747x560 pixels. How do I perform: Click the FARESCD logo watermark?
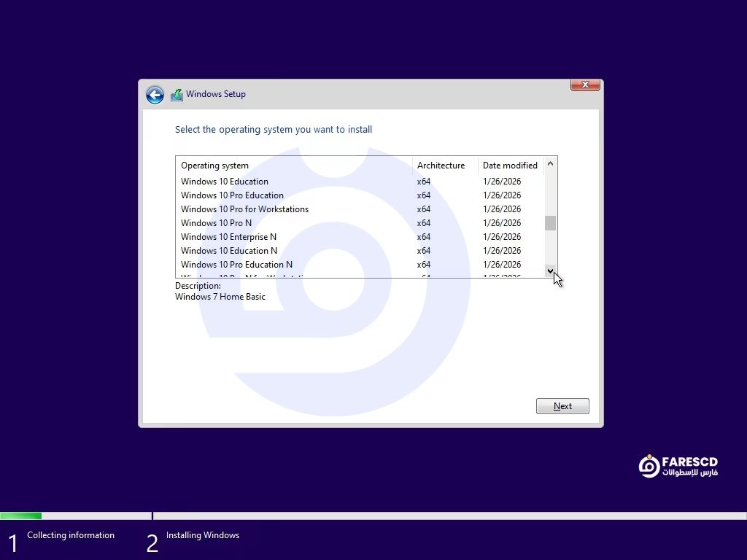pyautogui.click(x=678, y=467)
